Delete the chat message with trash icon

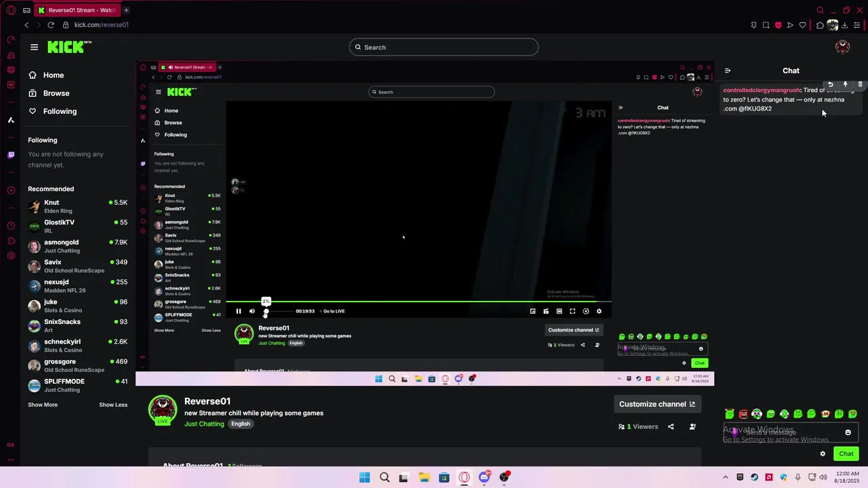click(x=860, y=85)
